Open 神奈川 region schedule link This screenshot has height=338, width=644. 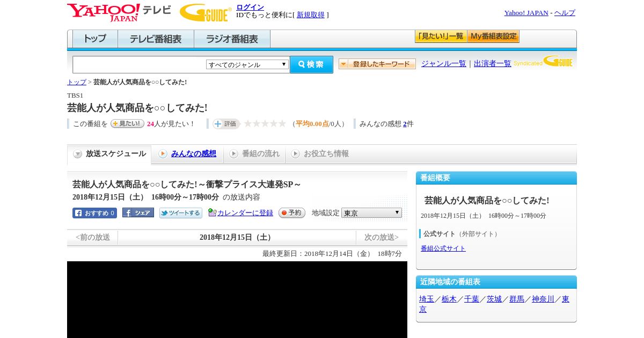click(543, 299)
